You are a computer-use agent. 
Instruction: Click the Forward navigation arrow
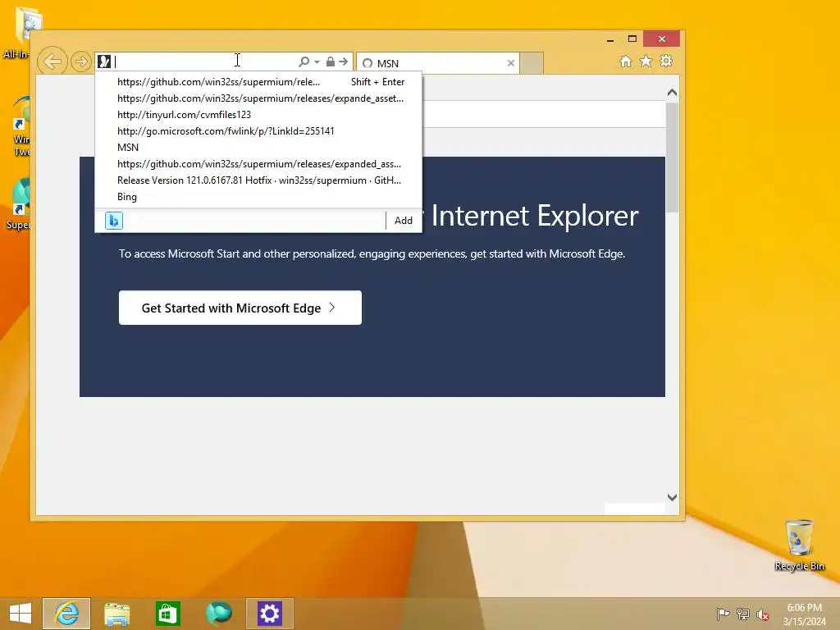pos(81,62)
